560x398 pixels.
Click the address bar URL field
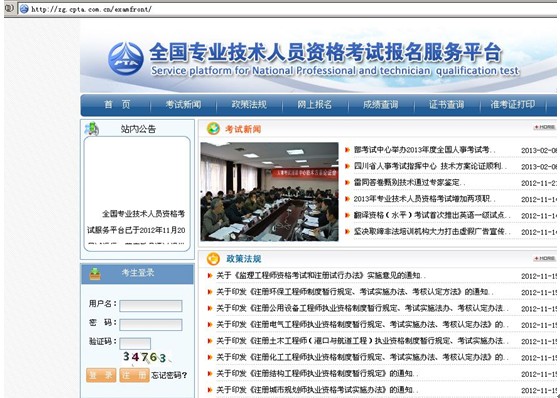[x=288, y=9]
